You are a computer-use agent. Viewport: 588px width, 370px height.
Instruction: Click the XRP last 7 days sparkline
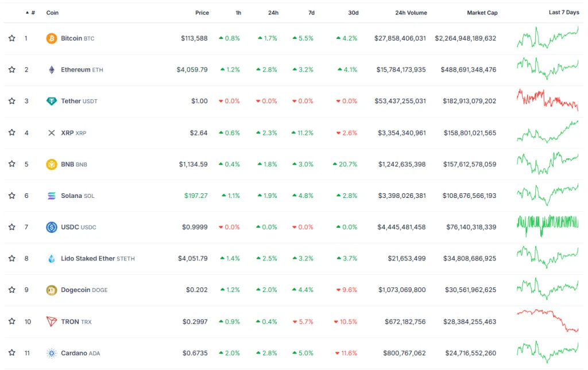(x=547, y=133)
